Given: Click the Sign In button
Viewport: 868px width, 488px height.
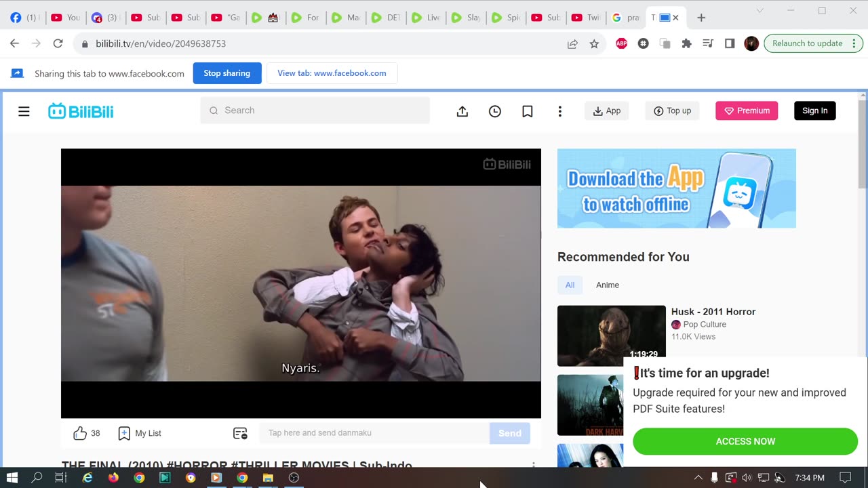Looking at the screenshot, I should [x=814, y=111].
